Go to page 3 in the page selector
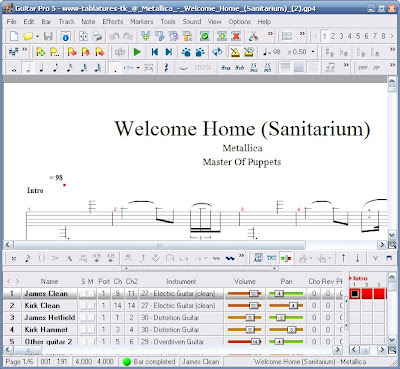Viewport: 400px width, 369px height. 341,36
